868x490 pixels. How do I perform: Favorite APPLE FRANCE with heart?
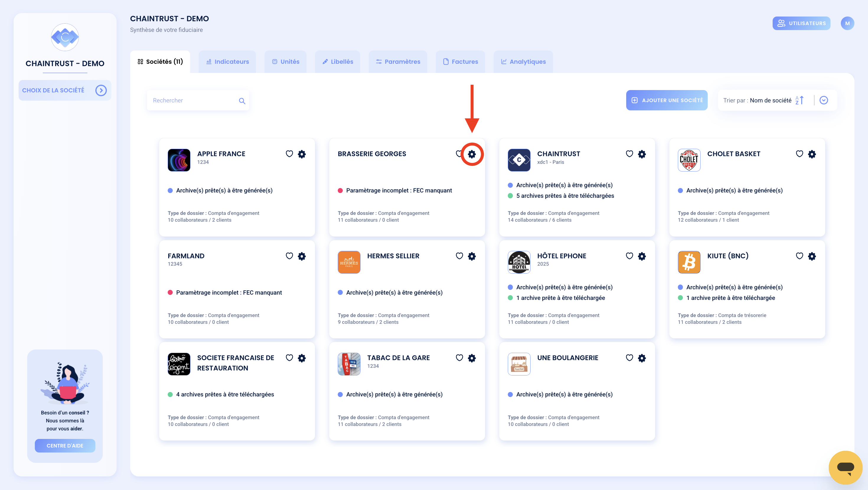click(289, 154)
